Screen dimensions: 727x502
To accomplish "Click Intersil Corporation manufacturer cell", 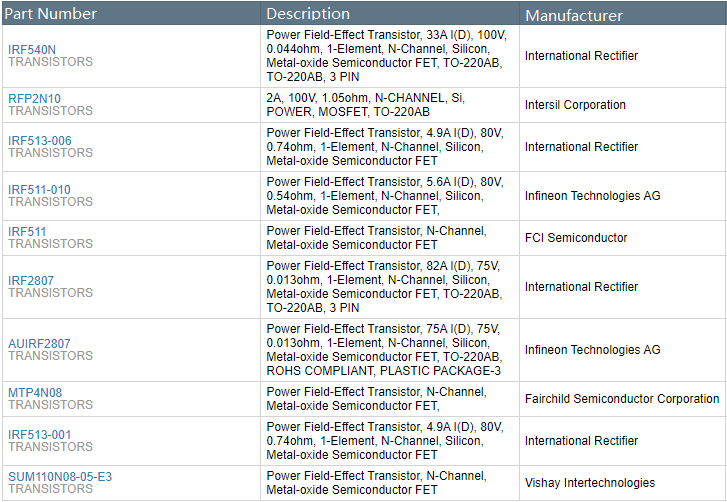I will click(575, 105).
